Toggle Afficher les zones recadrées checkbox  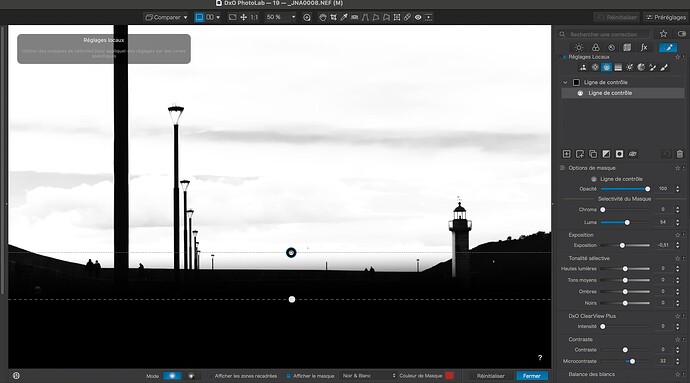pos(210,376)
